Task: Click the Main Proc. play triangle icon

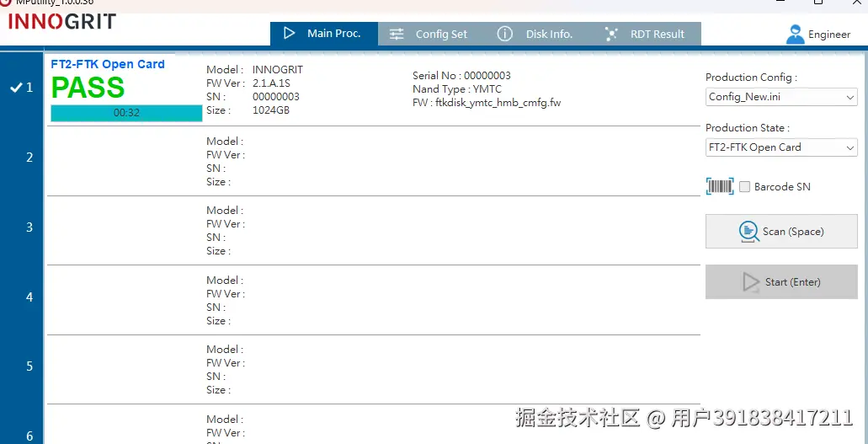Action: click(x=289, y=33)
